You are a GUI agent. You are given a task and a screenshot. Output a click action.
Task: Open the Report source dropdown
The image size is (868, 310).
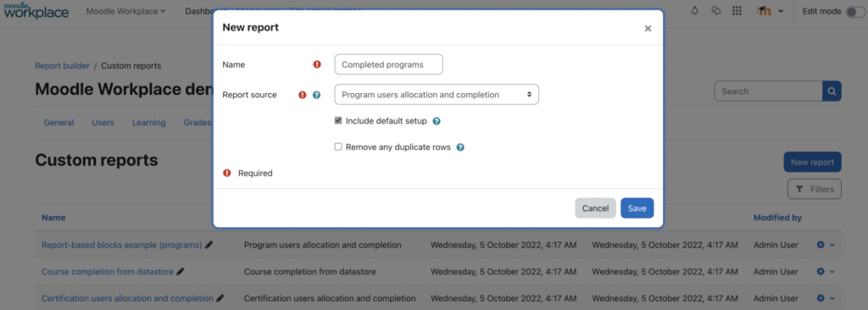[x=437, y=95]
